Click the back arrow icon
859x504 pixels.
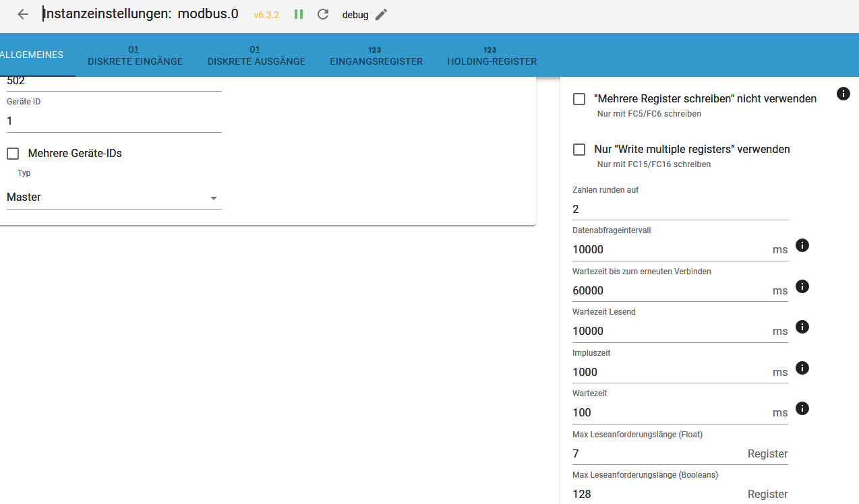[23, 14]
